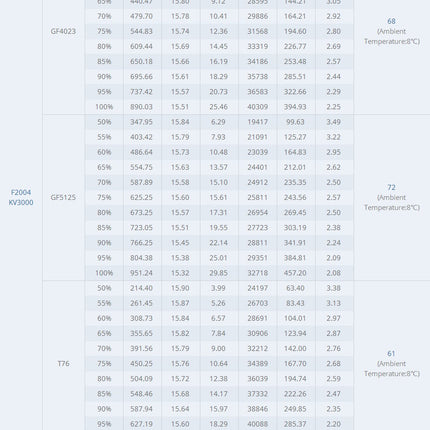Click the RPM value 40309
430x430 pixels.
click(x=257, y=107)
